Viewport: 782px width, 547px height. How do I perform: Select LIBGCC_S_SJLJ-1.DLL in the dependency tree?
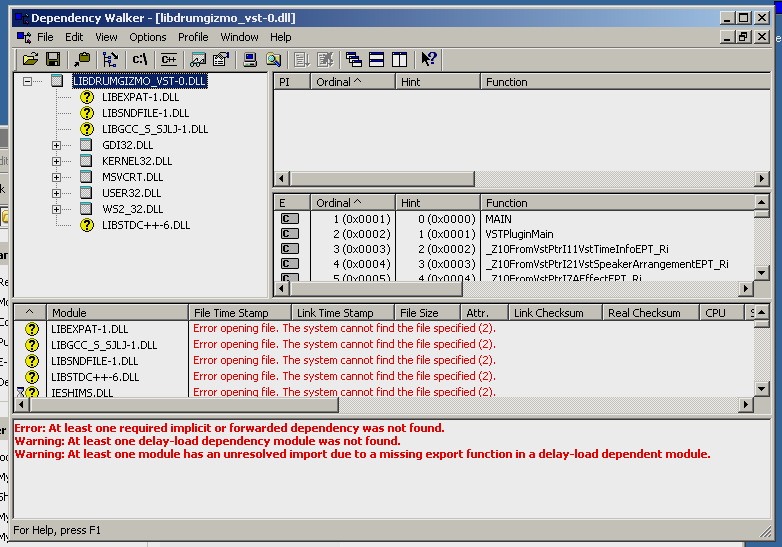155,129
